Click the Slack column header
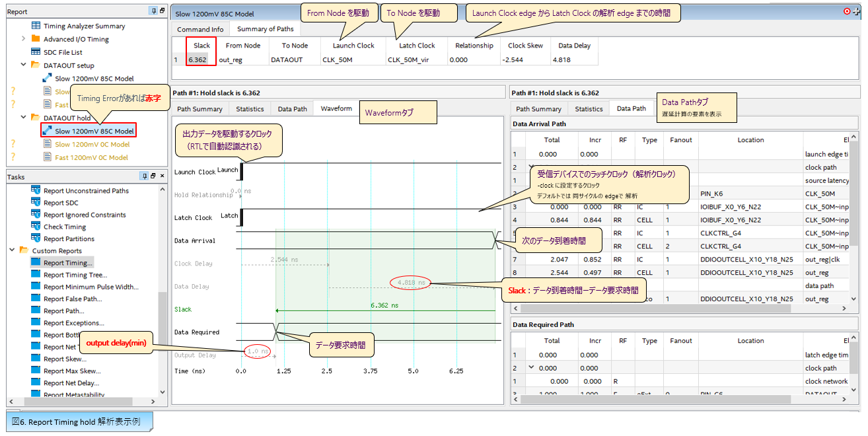The image size is (868, 436). coord(201,46)
